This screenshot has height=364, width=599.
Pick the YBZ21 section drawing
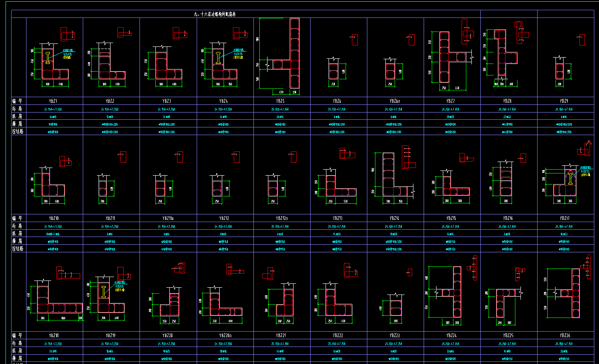(x=285, y=302)
